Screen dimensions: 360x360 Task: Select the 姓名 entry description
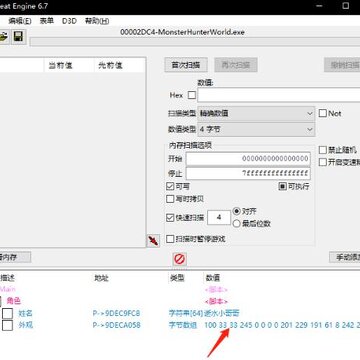(25, 313)
